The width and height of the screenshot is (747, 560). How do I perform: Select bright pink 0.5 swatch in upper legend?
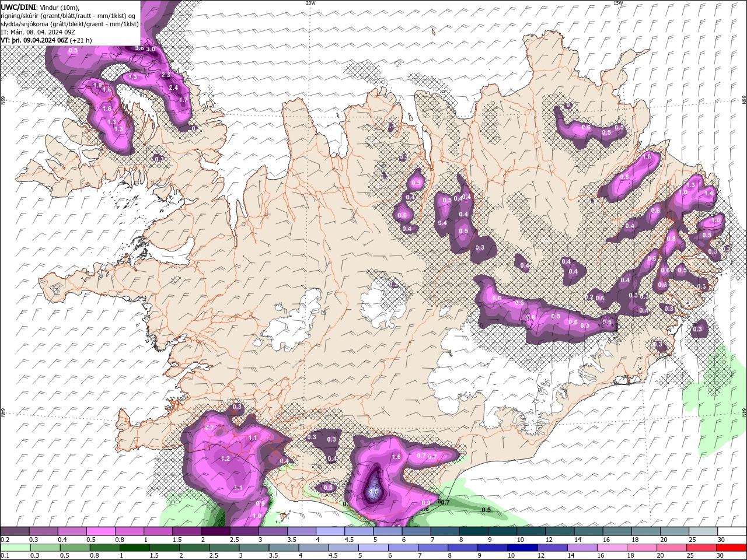click(x=100, y=531)
